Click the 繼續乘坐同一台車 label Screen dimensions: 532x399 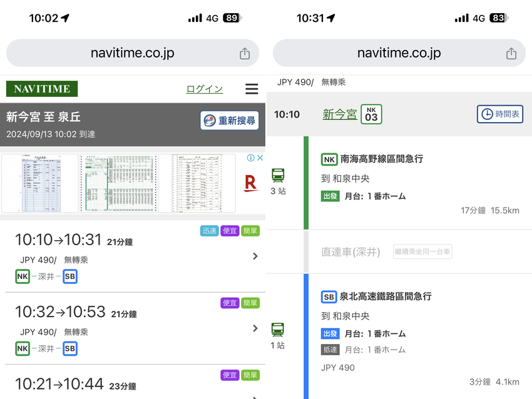[422, 251]
